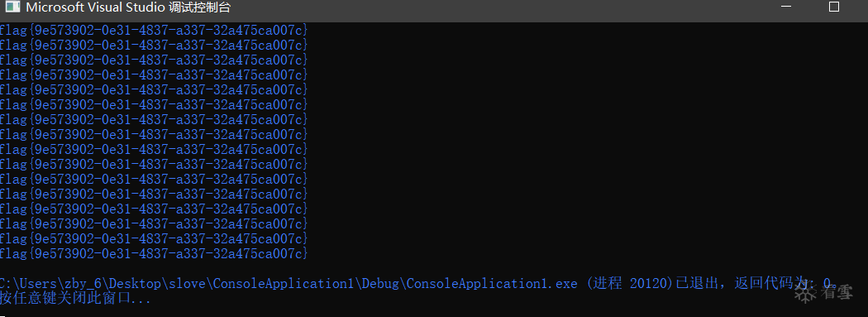
Task: Click the last flag output line
Action: [153, 254]
